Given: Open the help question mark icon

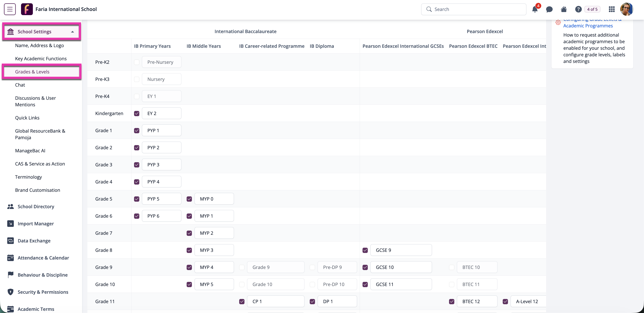Looking at the screenshot, I should 578,9.
